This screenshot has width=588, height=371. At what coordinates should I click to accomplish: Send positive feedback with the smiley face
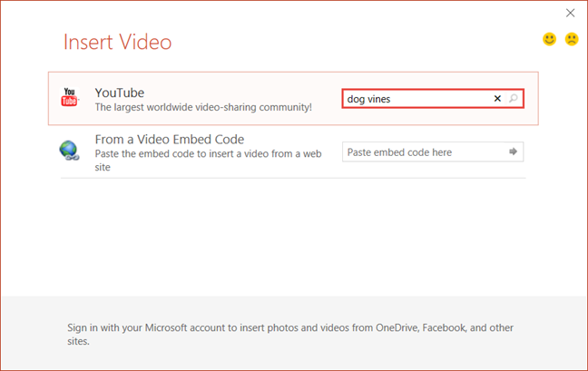point(549,39)
